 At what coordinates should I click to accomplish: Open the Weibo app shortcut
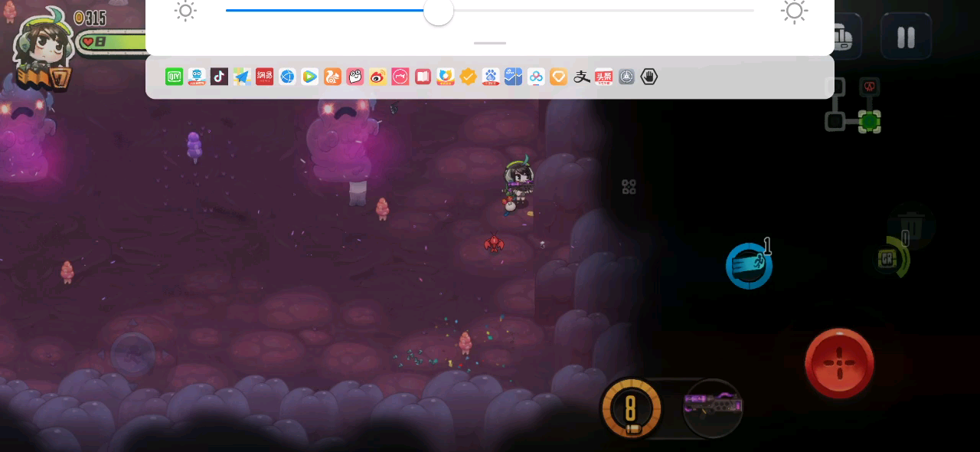point(378,77)
